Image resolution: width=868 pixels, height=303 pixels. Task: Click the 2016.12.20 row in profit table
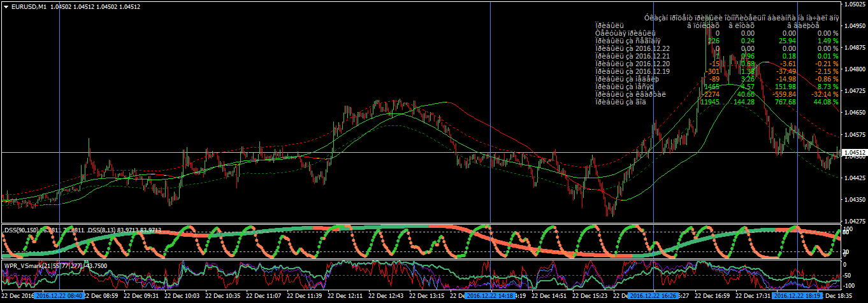coord(716,64)
